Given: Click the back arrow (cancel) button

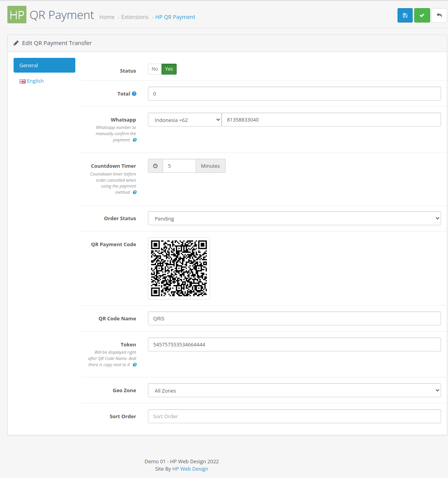Looking at the screenshot, I should click(x=439, y=16).
